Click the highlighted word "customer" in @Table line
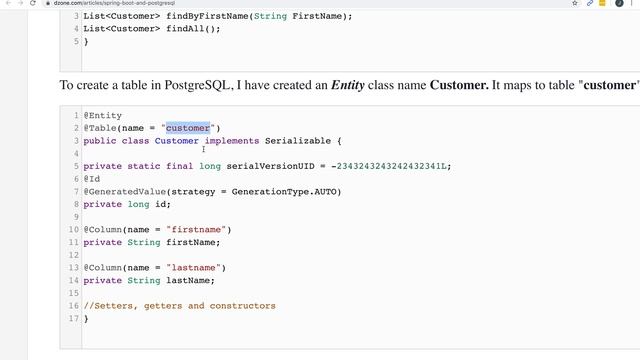The width and height of the screenshot is (640, 360). point(188,128)
